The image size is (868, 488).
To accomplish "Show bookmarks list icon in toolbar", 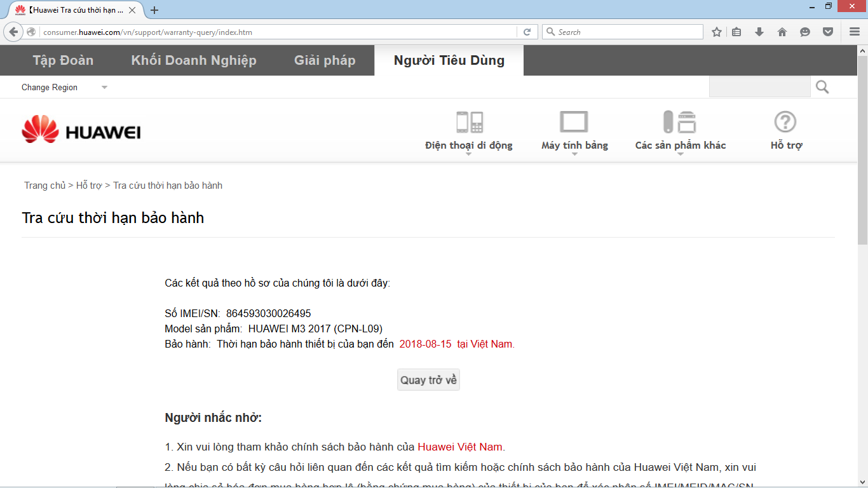I will pyautogui.click(x=736, y=32).
